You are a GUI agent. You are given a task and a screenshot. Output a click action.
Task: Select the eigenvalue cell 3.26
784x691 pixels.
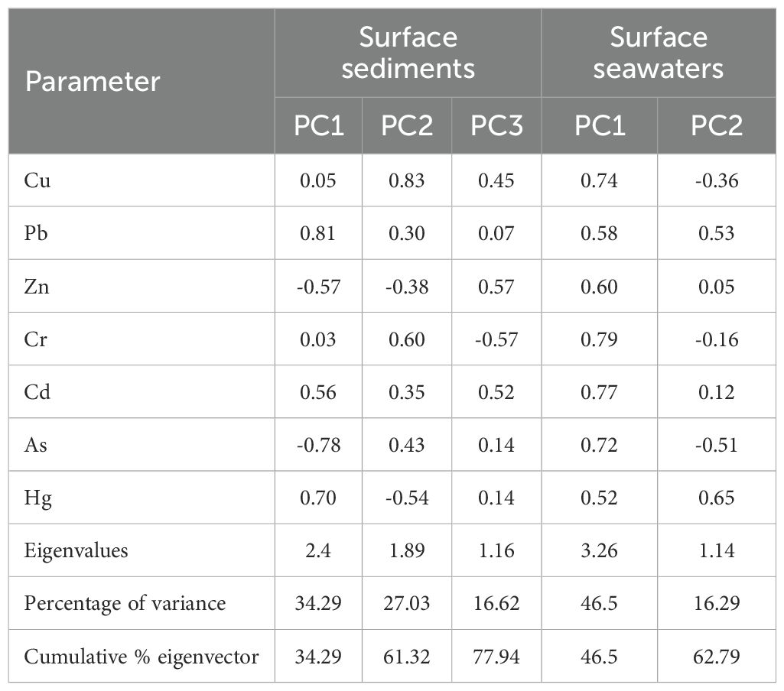coord(599,550)
